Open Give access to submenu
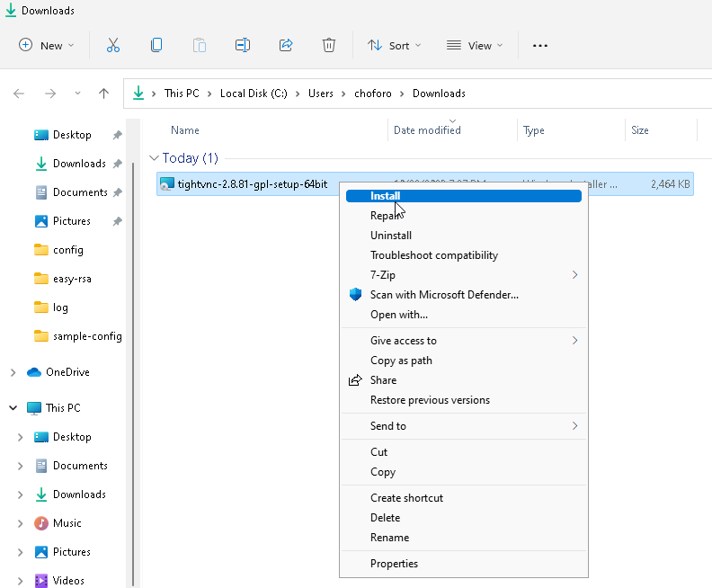The height and width of the screenshot is (588, 712). click(x=464, y=341)
